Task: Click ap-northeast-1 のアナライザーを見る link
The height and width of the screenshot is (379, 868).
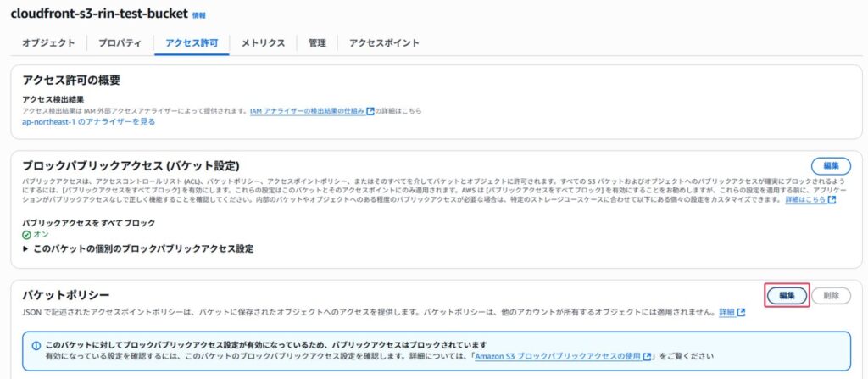Action: 88,122
